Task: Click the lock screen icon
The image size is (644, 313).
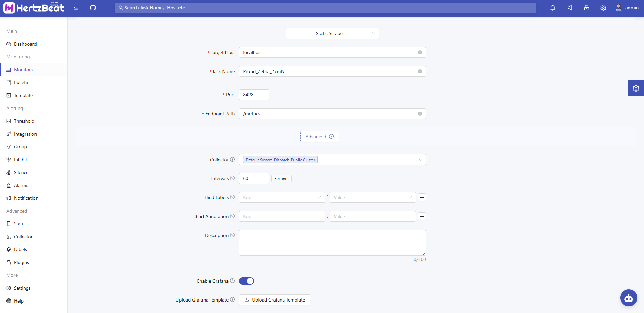Action: (x=587, y=8)
